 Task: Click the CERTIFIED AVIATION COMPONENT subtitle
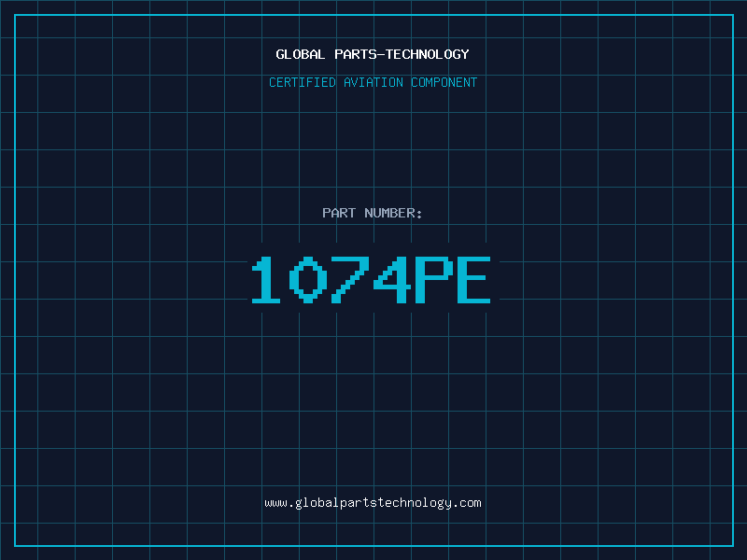(373, 82)
